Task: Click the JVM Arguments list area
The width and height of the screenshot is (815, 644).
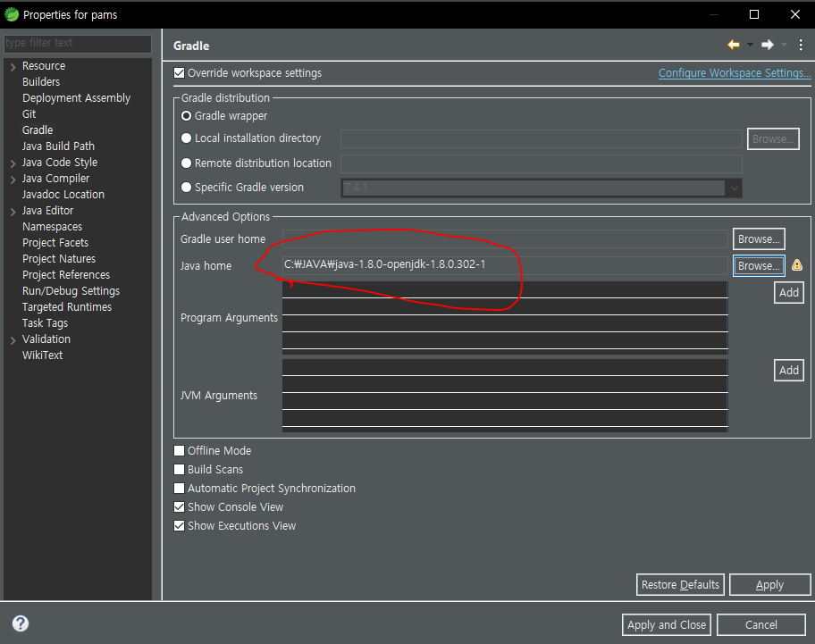Action: coord(505,395)
